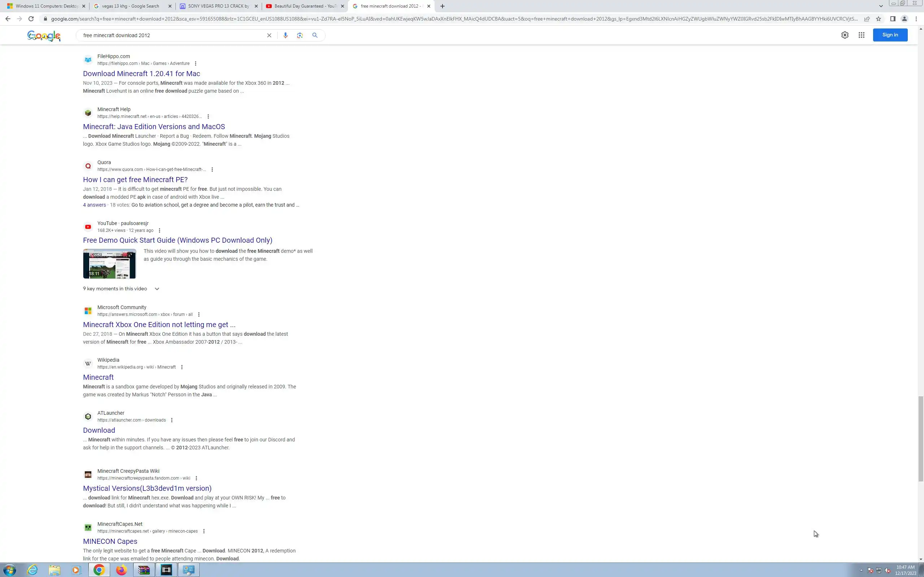Toggle the Chrome side panel
Viewport: 924px width, 577px height.
pos(893,19)
